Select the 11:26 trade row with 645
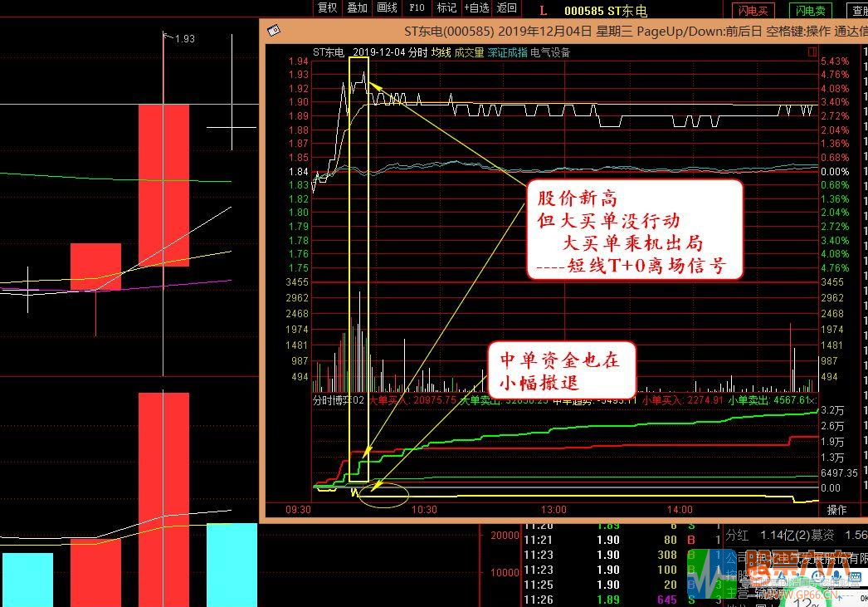868x607 pixels. click(622, 600)
